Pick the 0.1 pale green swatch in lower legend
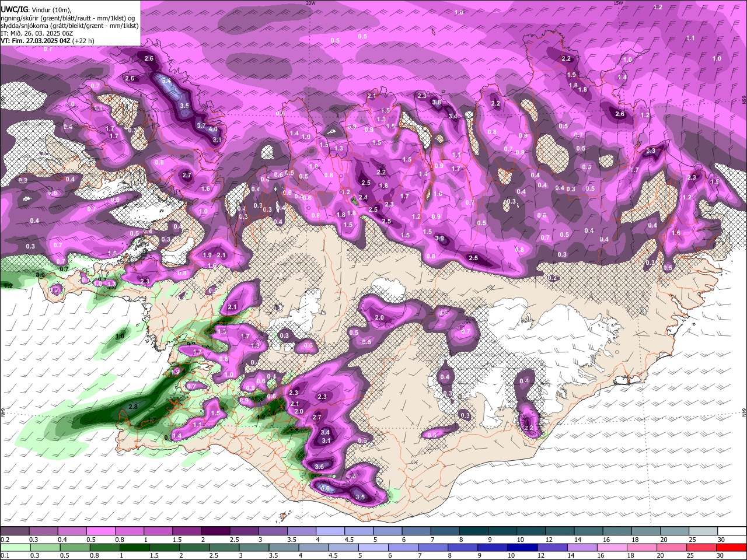Screen dimensions: 747x560 point(15,548)
